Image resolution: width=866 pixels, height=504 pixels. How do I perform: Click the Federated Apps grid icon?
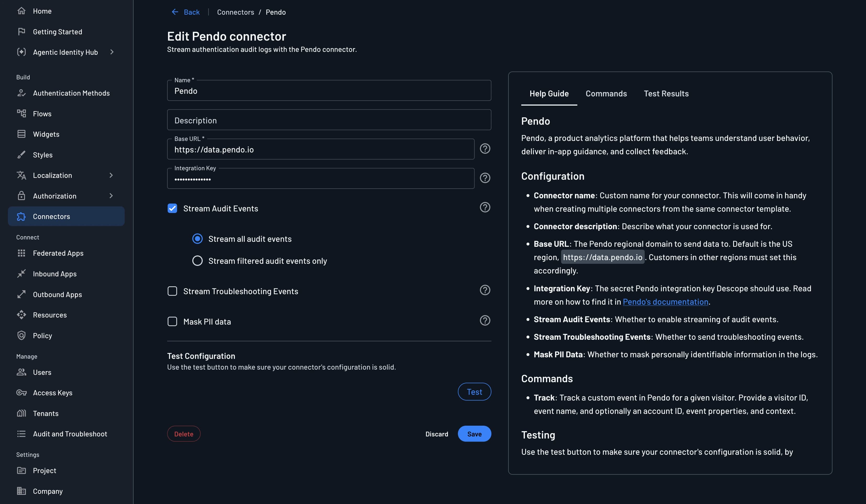[21, 253]
